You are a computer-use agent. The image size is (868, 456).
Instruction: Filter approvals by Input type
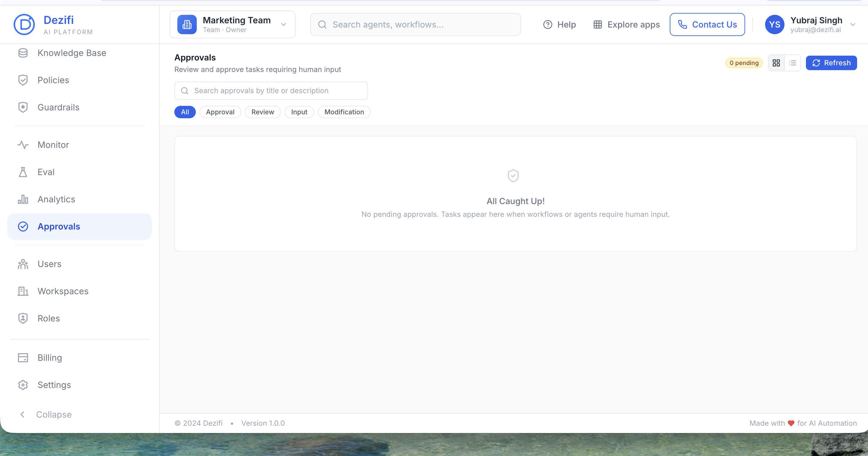tap(299, 112)
